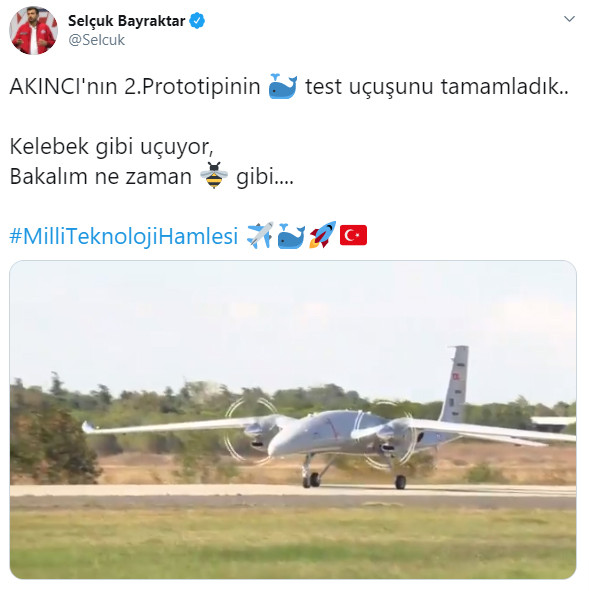Click the line 'Kelebek gibi uçuyor,'
589x591 pixels.
pos(112,147)
